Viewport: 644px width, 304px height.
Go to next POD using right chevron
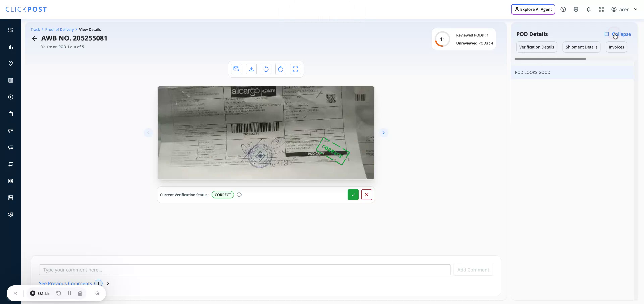(383, 132)
